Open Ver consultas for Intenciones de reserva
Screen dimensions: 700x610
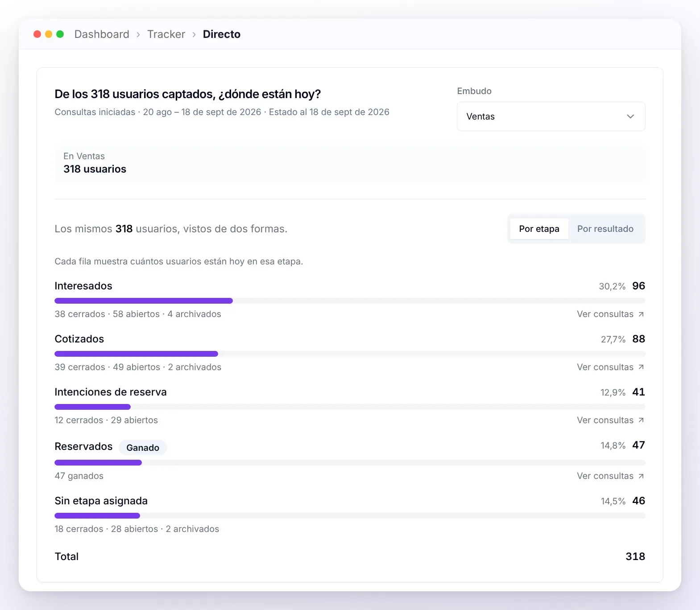click(610, 420)
